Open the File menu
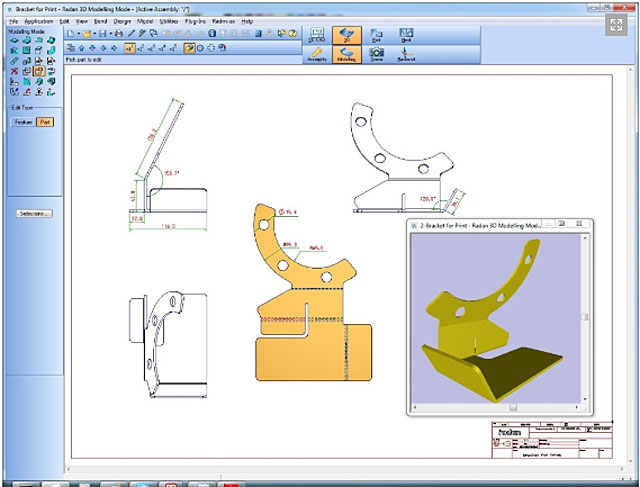640x487 pixels. point(13,21)
